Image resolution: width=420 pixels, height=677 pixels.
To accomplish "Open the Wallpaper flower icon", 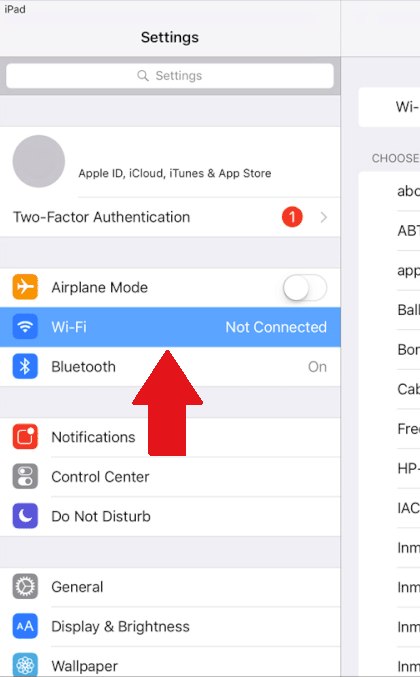I will (x=25, y=665).
